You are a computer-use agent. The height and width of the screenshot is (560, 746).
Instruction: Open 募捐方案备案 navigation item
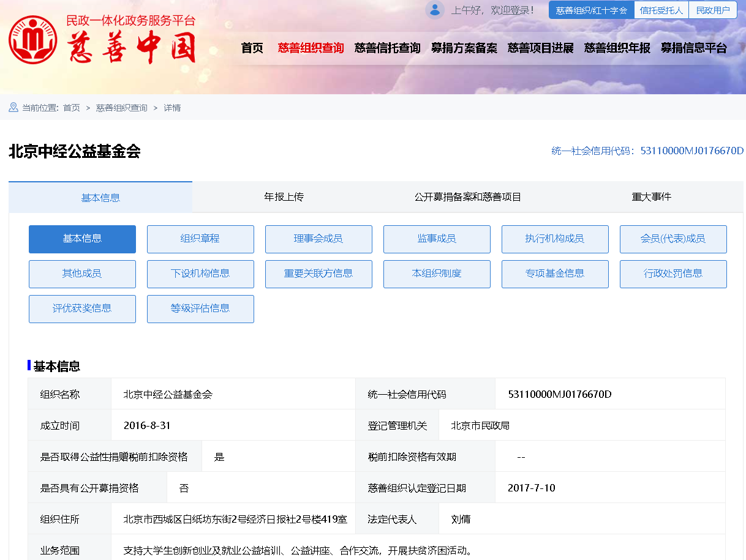[x=464, y=48]
